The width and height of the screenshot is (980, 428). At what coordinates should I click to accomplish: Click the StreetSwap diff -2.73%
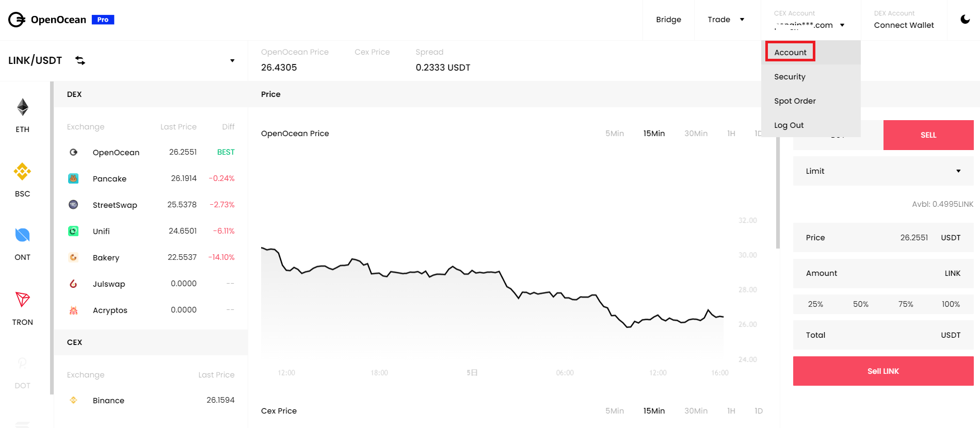pyautogui.click(x=222, y=205)
